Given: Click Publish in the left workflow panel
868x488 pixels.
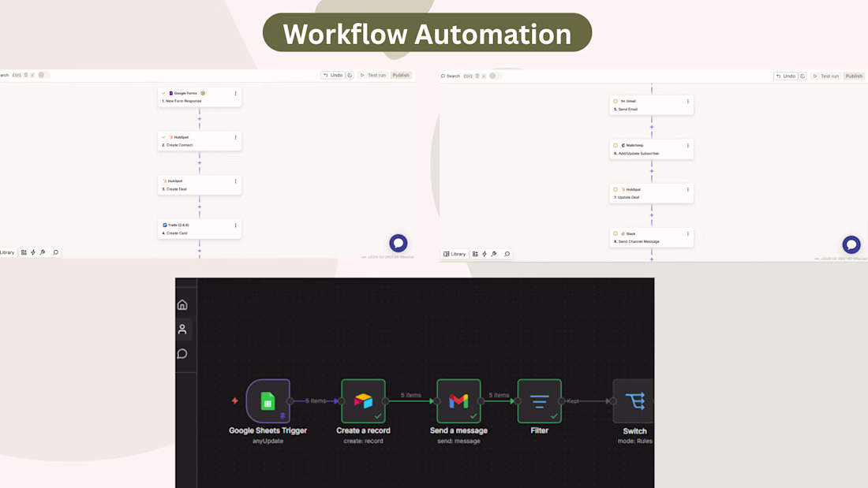Looking at the screenshot, I should 401,75.
